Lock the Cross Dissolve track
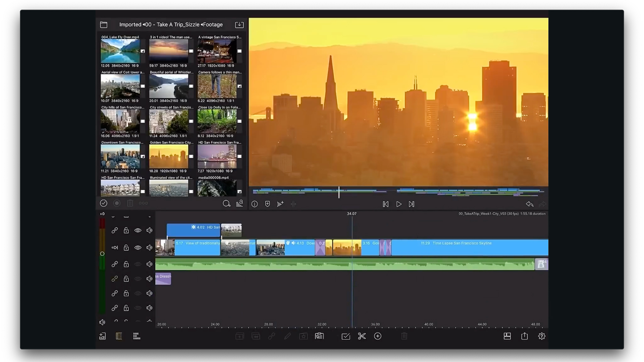 click(x=126, y=279)
